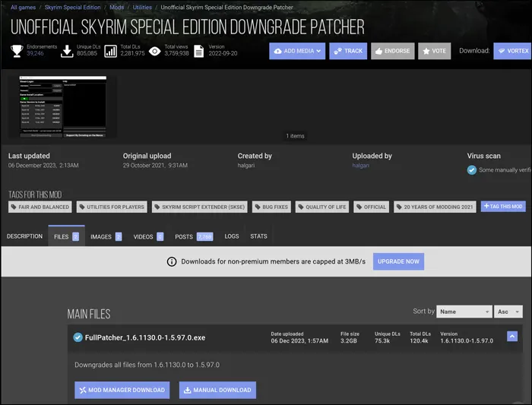Vote for this mod
Screen dimensions: 532x405
434,51
